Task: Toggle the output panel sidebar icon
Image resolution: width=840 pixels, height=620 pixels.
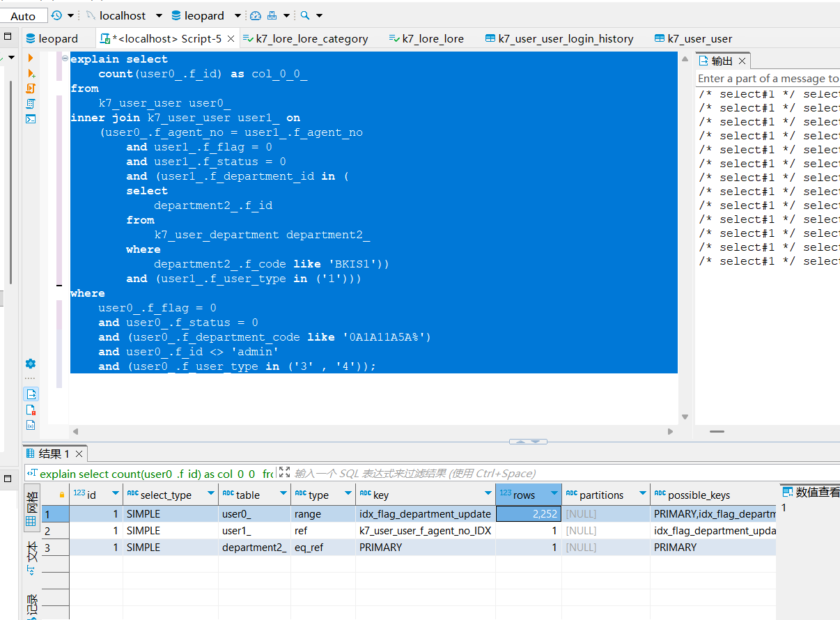Action: point(31,394)
